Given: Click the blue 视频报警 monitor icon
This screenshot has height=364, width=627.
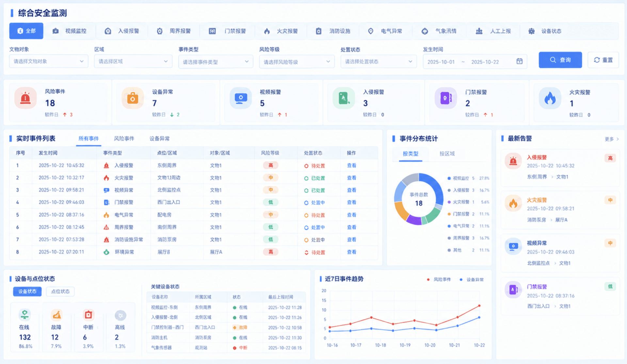Looking at the screenshot, I should [x=241, y=98].
